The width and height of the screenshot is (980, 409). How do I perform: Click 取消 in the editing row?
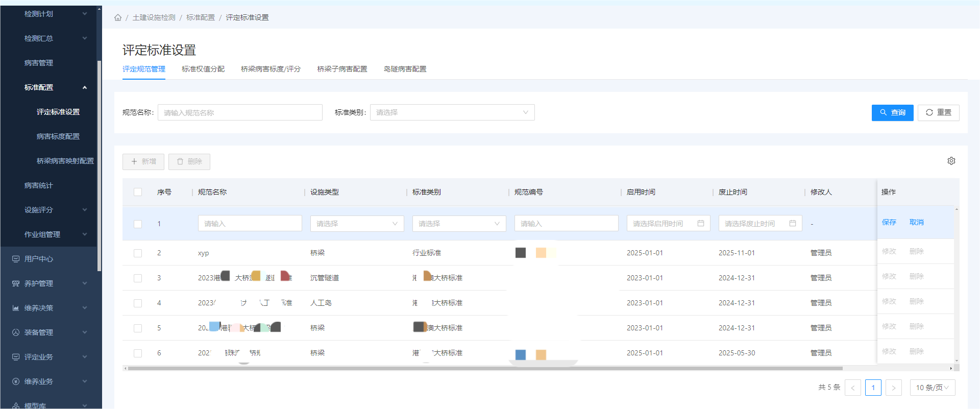point(917,222)
